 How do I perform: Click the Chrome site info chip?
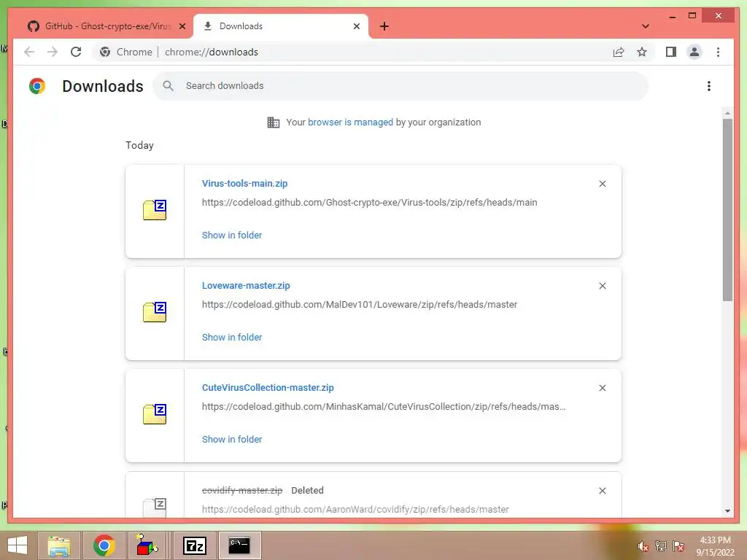point(126,52)
